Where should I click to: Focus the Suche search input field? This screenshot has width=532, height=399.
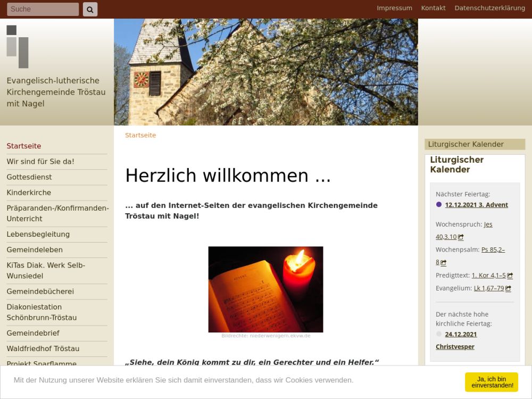click(x=43, y=9)
